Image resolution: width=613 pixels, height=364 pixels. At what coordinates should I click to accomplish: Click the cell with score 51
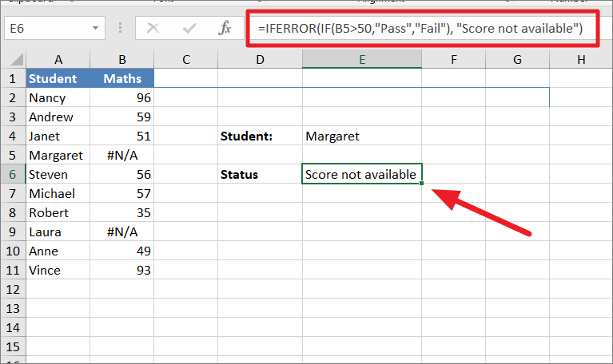point(122,136)
